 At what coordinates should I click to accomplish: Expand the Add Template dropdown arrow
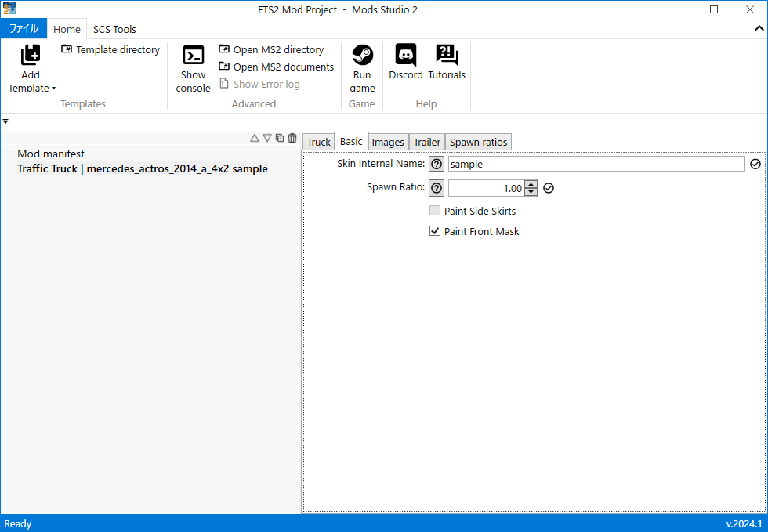(53, 89)
